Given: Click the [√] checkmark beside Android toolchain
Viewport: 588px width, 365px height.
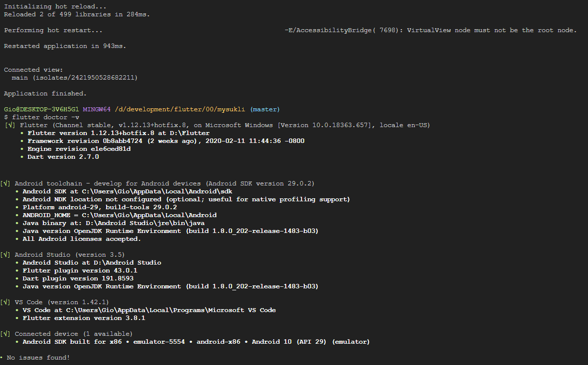Looking at the screenshot, I should (x=5, y=183).
